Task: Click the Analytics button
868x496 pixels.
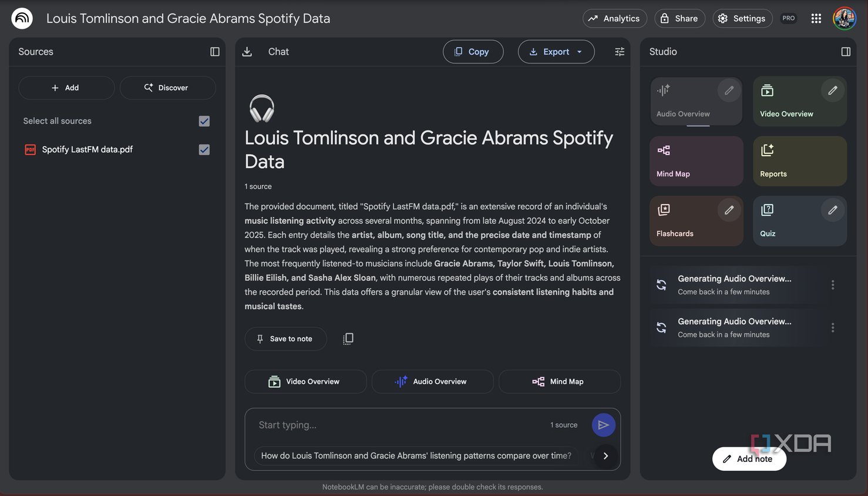Action: click(614, 18)
